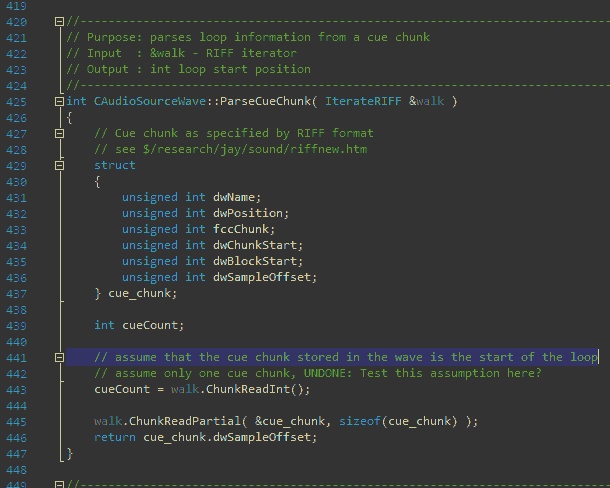This screenshot has height=488, width=610.
Task: Click line number 439 in the gutter
Action: (x=16, y=326)
